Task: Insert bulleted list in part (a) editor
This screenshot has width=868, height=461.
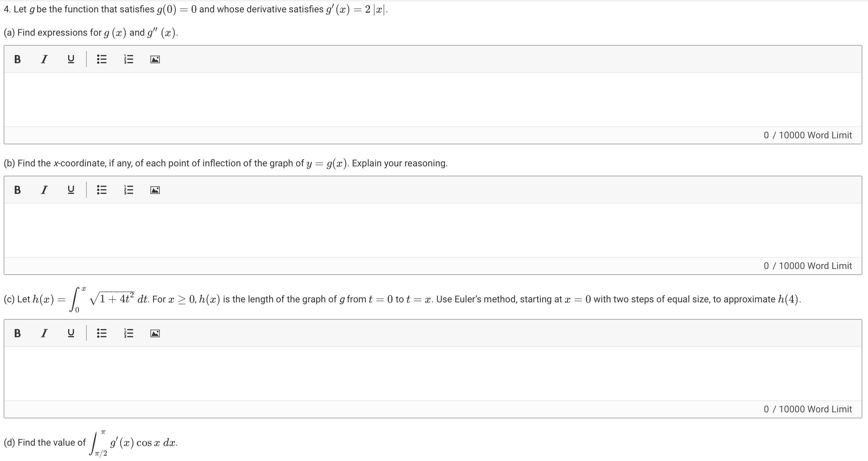Action: [x=101, y=59]
